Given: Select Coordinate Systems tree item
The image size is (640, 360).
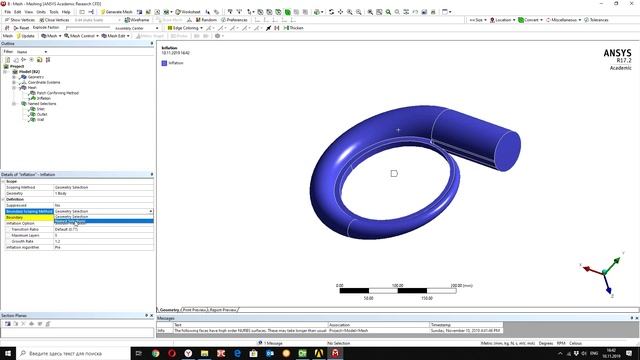Looking at the screenshot, I should [x=44, y=82].
